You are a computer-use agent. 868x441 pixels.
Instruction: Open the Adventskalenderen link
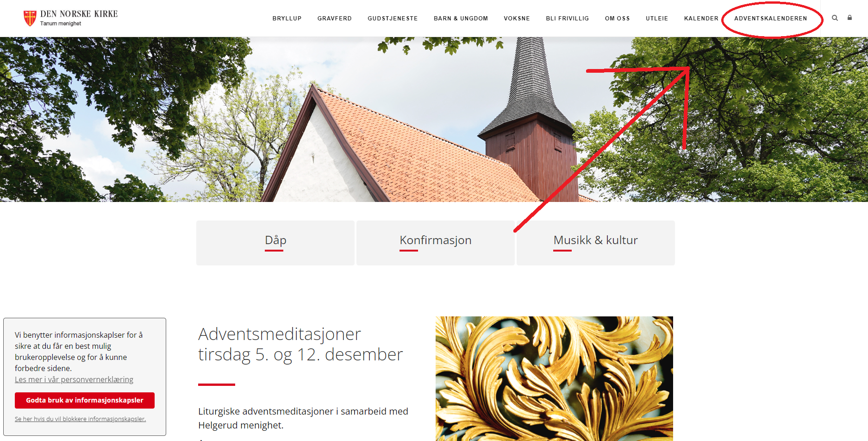[x=770, y=19]
